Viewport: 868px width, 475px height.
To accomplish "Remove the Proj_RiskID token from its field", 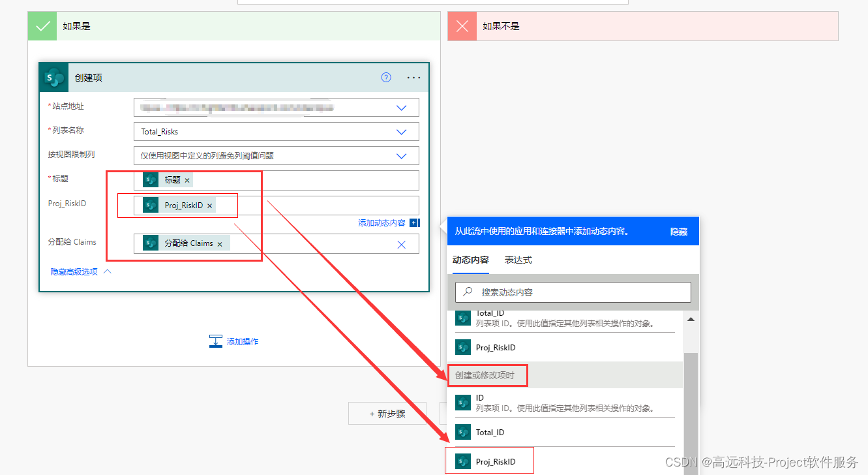I will pos(209,204).
